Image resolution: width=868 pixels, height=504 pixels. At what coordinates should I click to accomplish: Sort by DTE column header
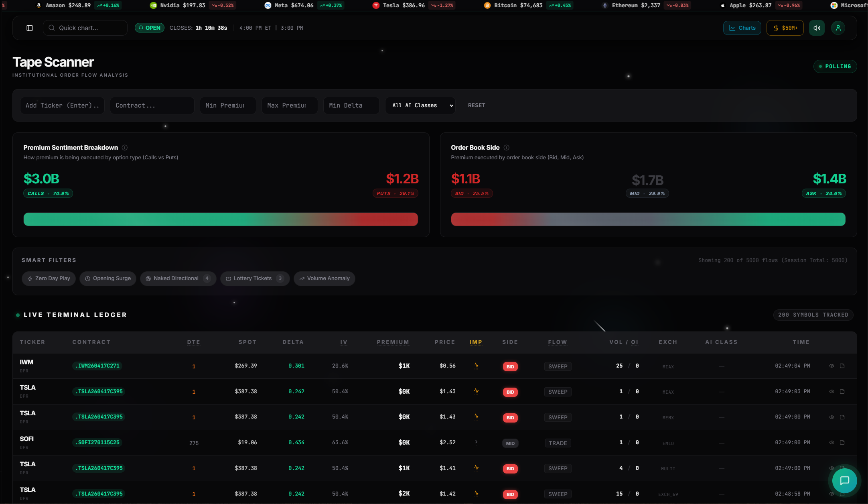pyautogui.click(x=193, y=342)
